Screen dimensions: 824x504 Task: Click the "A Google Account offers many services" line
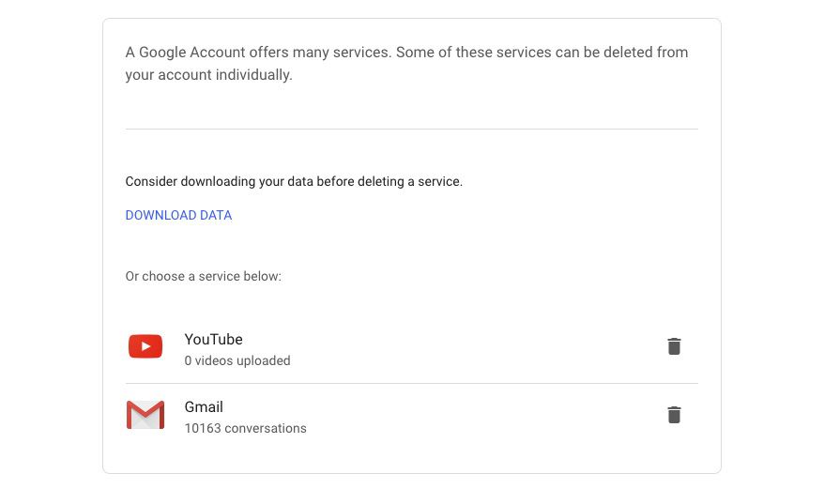point(406,53)
